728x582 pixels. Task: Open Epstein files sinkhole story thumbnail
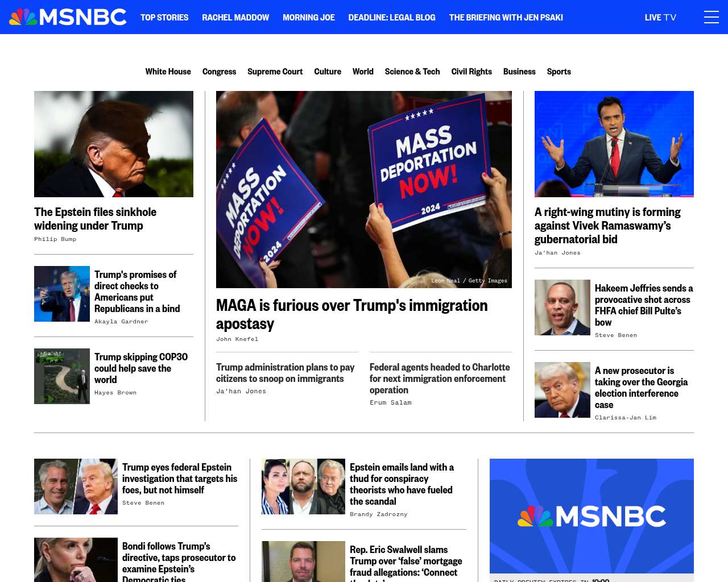point(114,144)
